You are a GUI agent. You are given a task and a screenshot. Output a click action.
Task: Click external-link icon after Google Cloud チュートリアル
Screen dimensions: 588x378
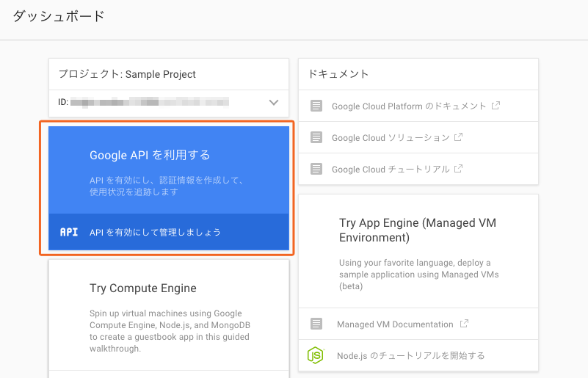coord(458,168)
